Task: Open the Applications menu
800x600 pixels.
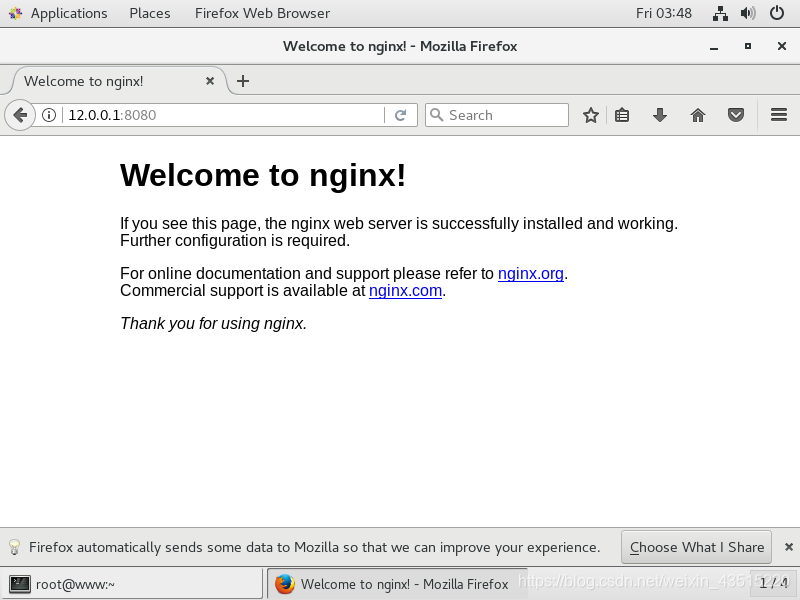Action: [69, 13]
